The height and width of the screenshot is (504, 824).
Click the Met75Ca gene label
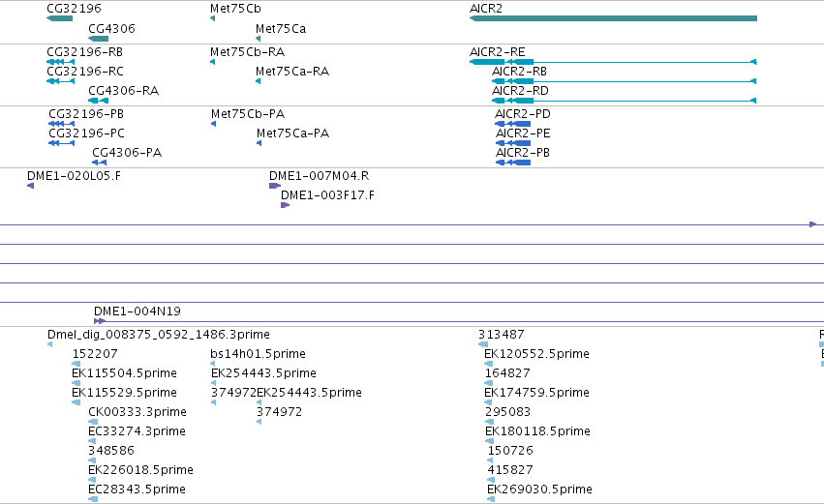(281, 29)
